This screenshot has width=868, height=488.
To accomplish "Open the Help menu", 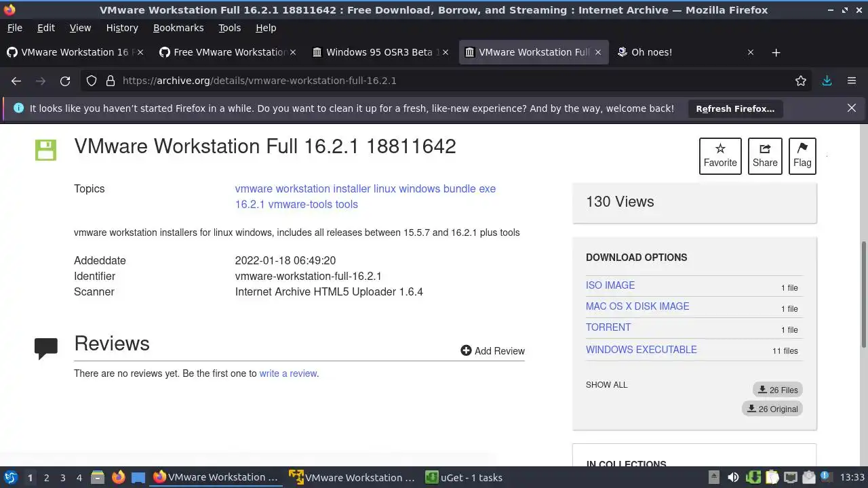I will [266, 28].
